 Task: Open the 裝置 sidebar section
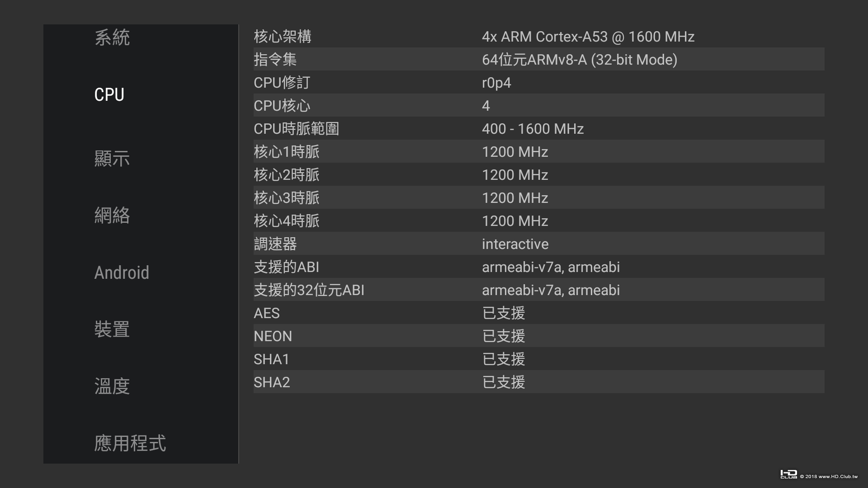[x=112, y=329]
